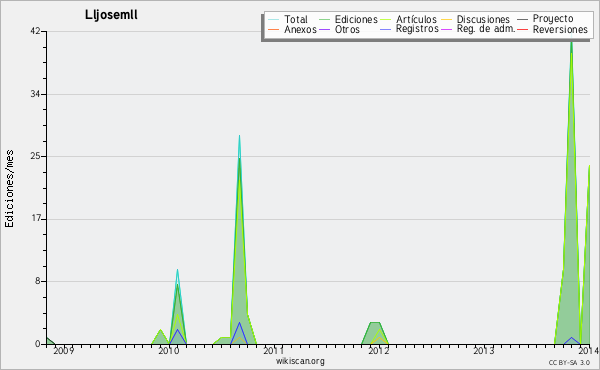
Task: Click the orange Anexos line swatch
Action: (x=273, y=29)
